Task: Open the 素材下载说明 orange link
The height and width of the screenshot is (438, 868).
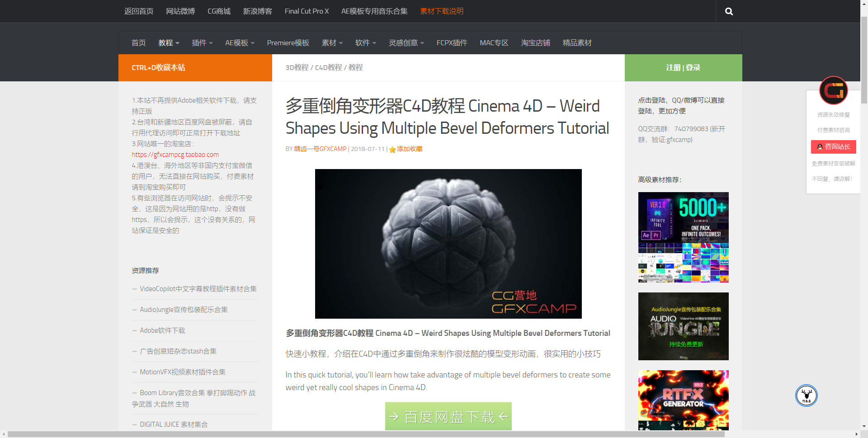Action: point(442,11)
